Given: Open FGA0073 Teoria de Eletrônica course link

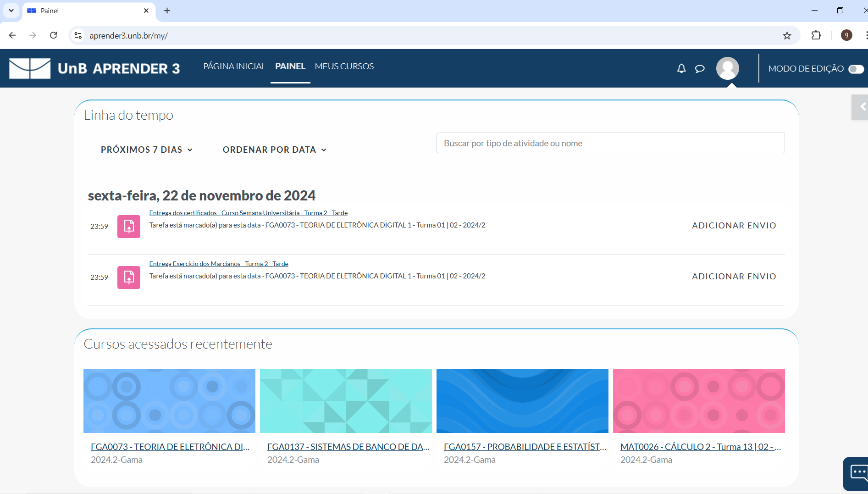Looking at the screenshot, I should click(170, 447).
